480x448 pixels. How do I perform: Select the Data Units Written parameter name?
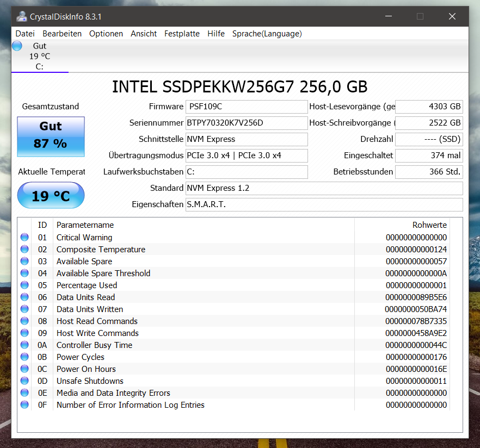point(90,309)
